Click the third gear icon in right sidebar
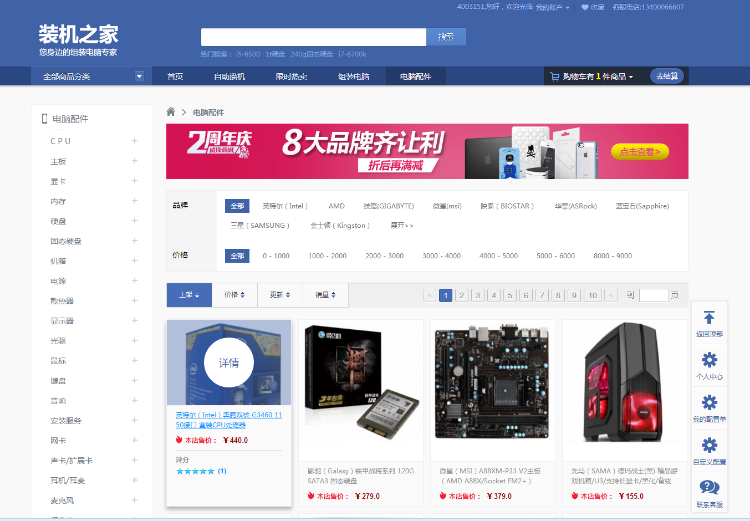This screenshot has height=521, width=750. click(x=709, y=402)
